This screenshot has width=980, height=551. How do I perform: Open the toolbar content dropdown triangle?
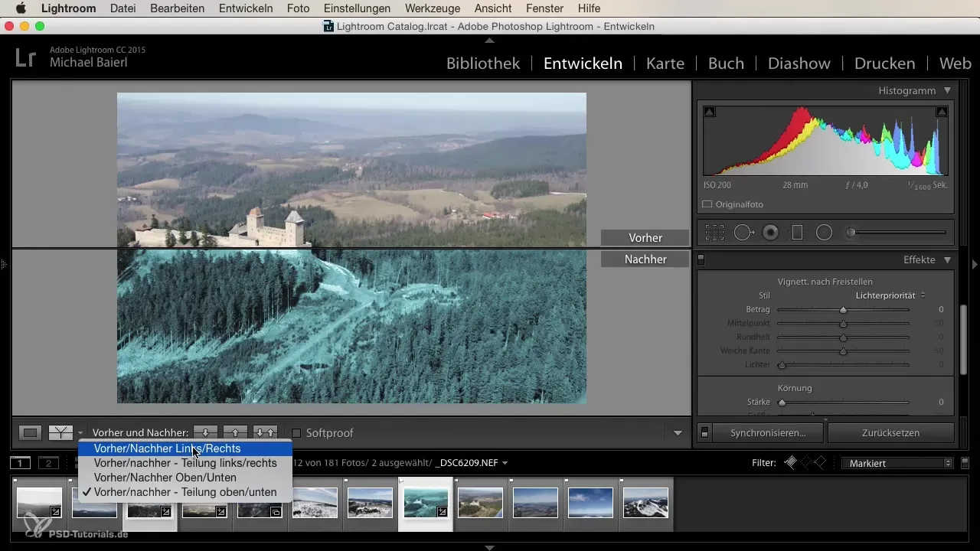678,433
